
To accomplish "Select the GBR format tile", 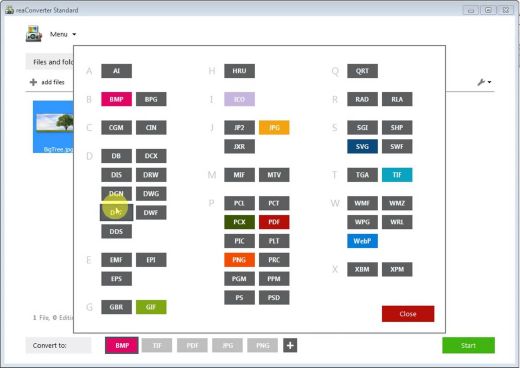I will click(116, 307).
